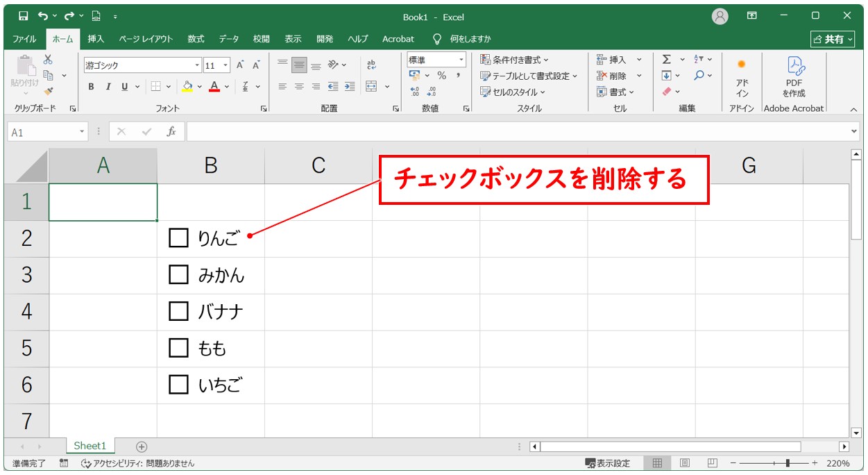Align text right in the cell
The width and height of the screenshot is (868, 475).
tap(316, 87)
